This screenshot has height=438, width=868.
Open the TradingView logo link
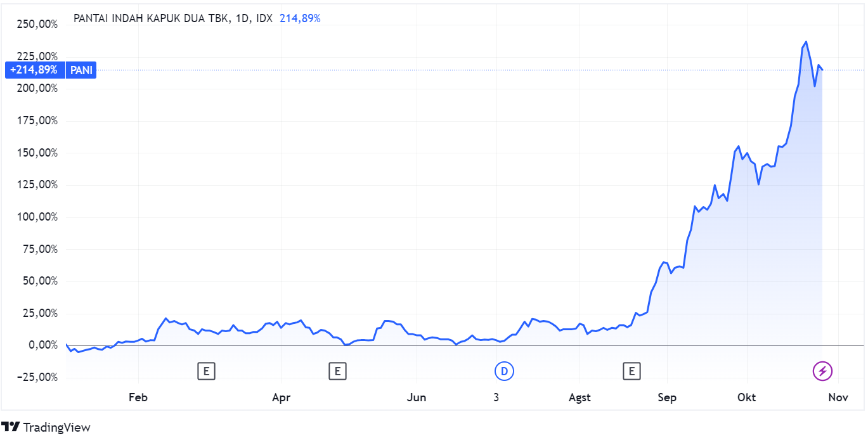coord(46,427)
